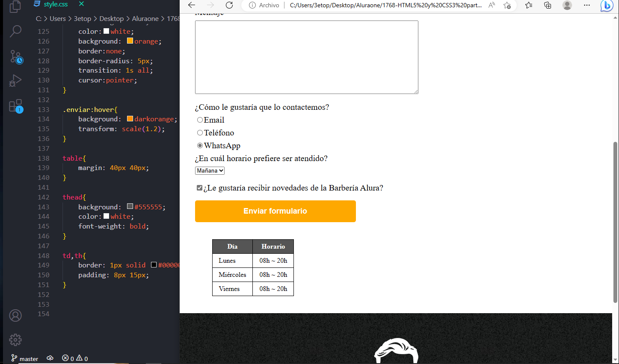
Task: Click the cursor:pointer declaration
Action: tap(108, 80)
